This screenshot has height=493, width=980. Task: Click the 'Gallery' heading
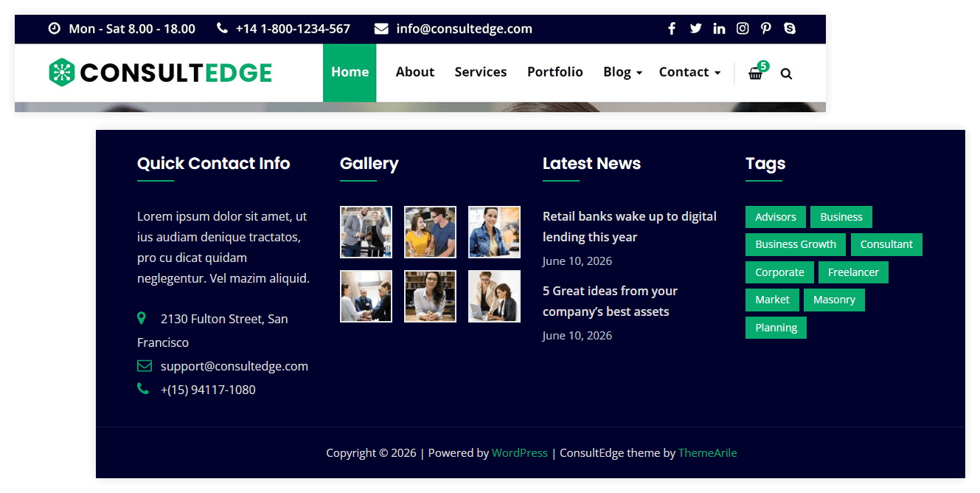tap(369, 164)
